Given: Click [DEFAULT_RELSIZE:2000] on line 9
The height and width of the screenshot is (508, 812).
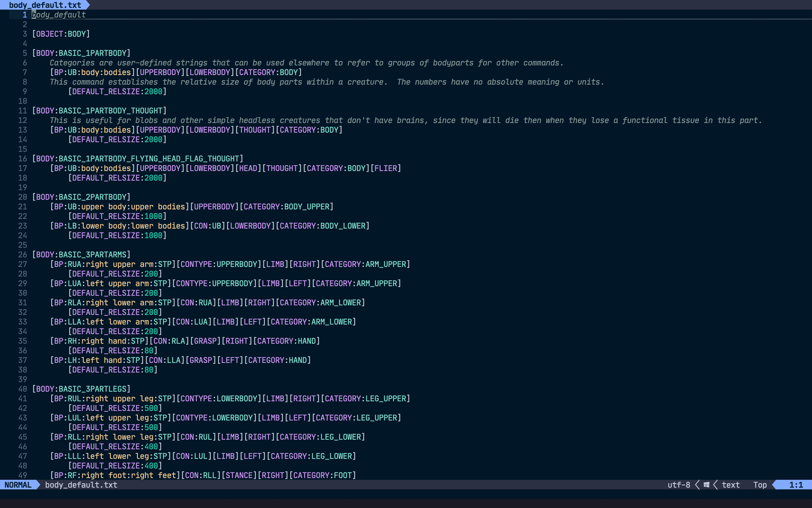Looking at the screenshot, I should [118, 91].
